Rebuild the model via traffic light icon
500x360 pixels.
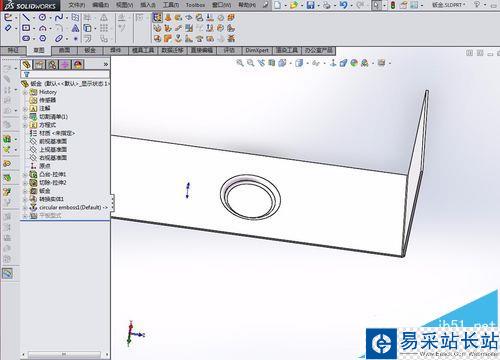pos(393,5)
